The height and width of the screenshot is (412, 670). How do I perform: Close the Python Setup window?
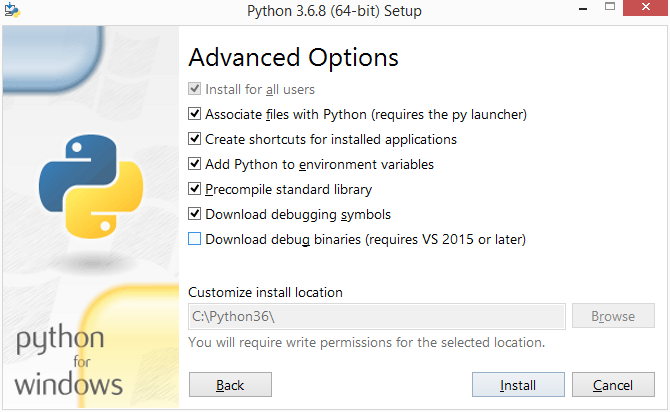point(645,8)
